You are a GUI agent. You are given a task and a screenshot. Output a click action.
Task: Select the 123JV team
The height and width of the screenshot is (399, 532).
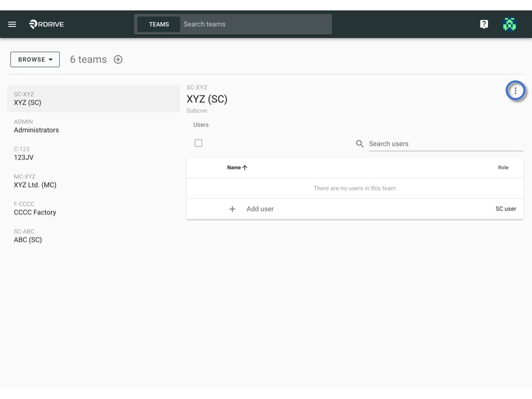(x=94, y=153)
